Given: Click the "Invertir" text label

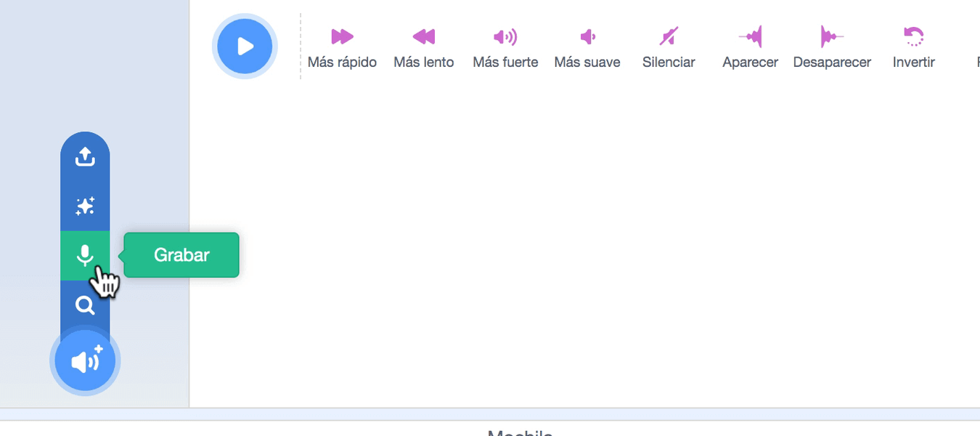Looking at the screenshot, I should coord(913,62).
